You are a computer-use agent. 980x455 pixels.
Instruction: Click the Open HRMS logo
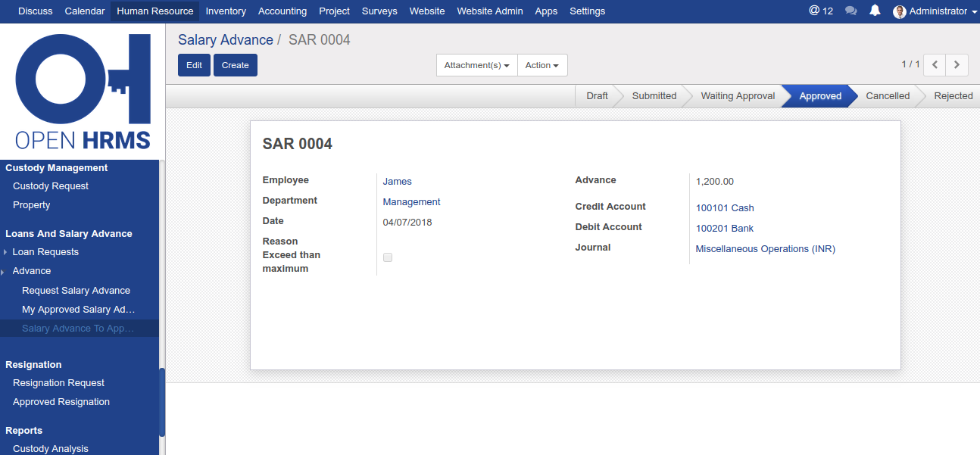(83, 92)
